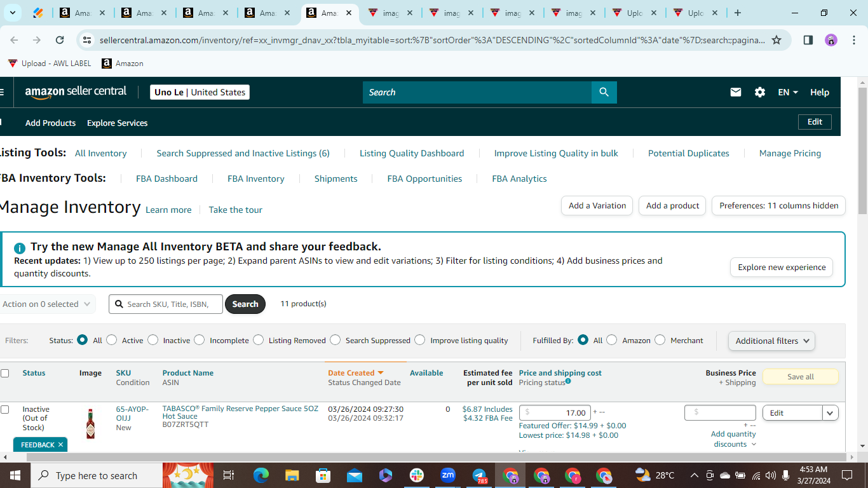Open Microsoft Store from the taskbar
The width and height of the screenshot is (868, 488).
(x=323, y=475)
